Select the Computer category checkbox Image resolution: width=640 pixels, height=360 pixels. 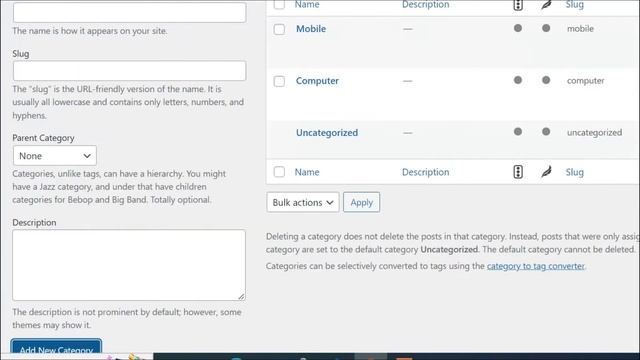click(279, 81)
